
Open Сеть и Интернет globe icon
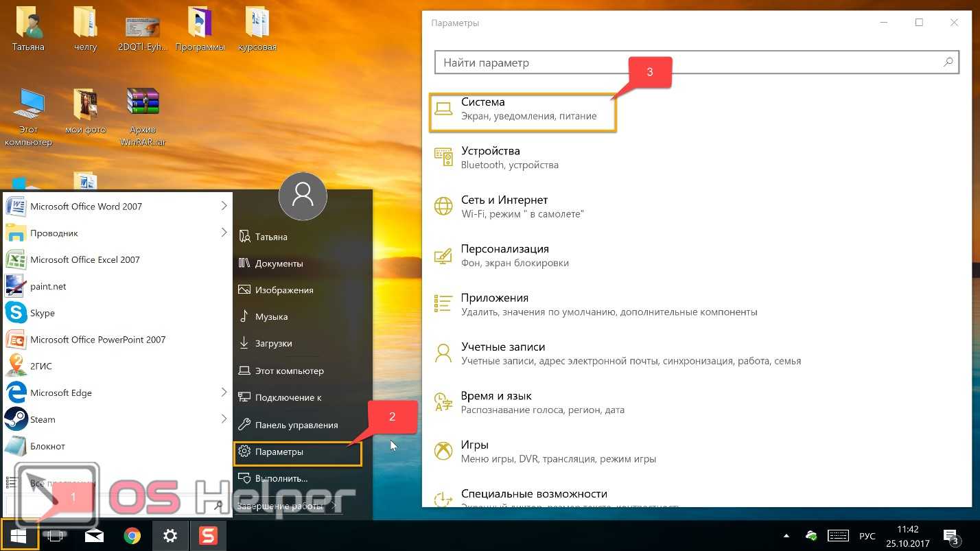click(443, 206)
